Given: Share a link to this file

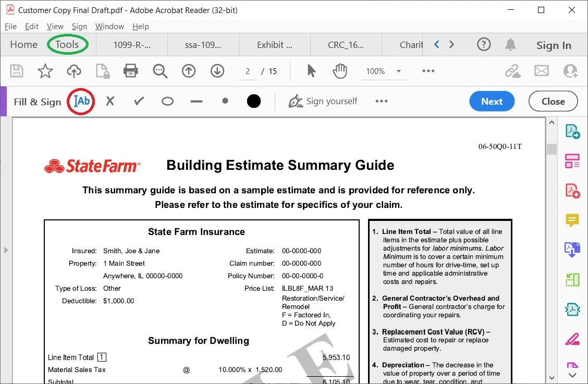Looking at the screenshot, I should tap(512, 71).
